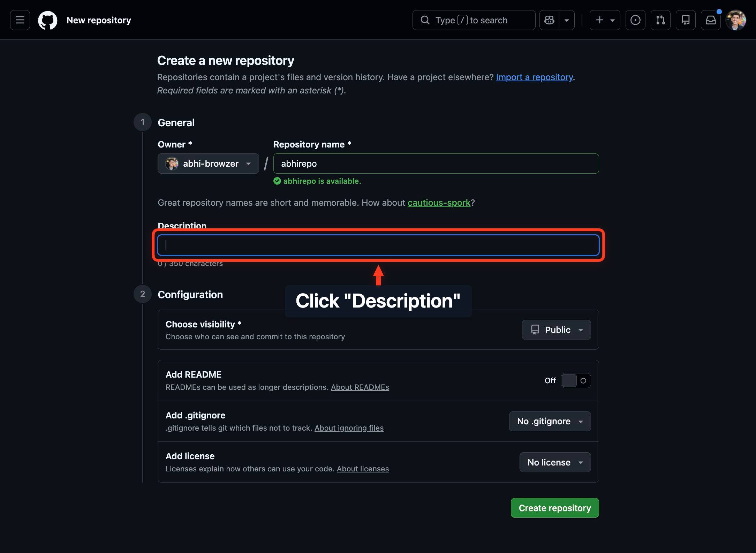Open Copilot chat icon
The width and height of the screenshot is (756, 553).
pyautogui.click(x=550, y=20)
